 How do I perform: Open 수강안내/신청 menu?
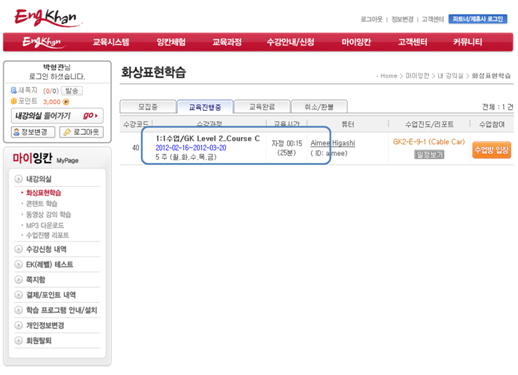290,42
